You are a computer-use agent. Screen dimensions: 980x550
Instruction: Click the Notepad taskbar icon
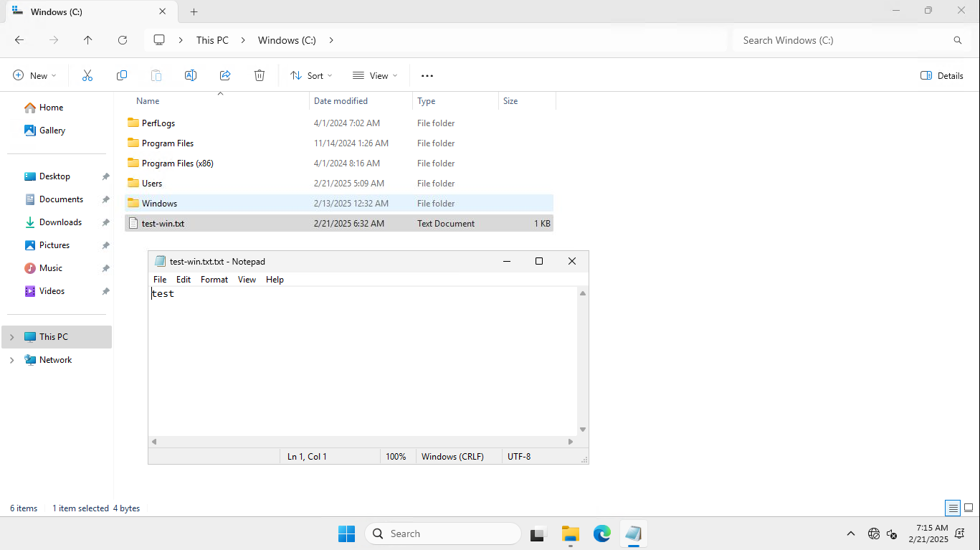(633, 534)
